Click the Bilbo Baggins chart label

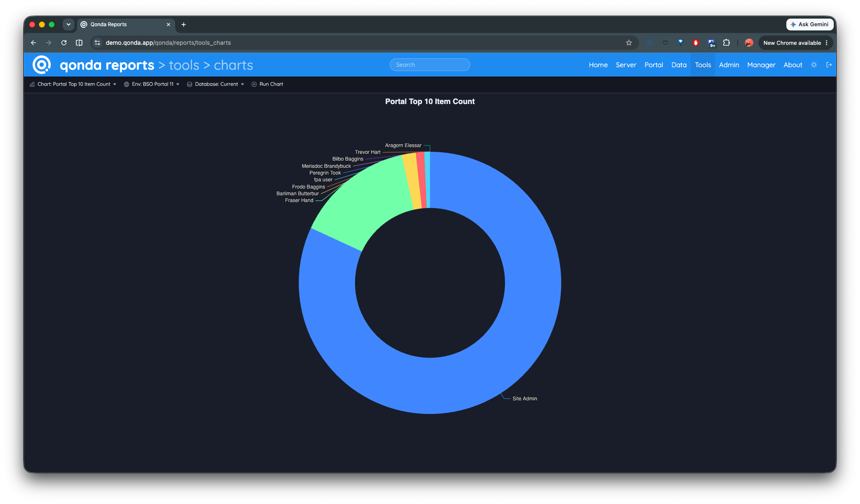point(347,159)
